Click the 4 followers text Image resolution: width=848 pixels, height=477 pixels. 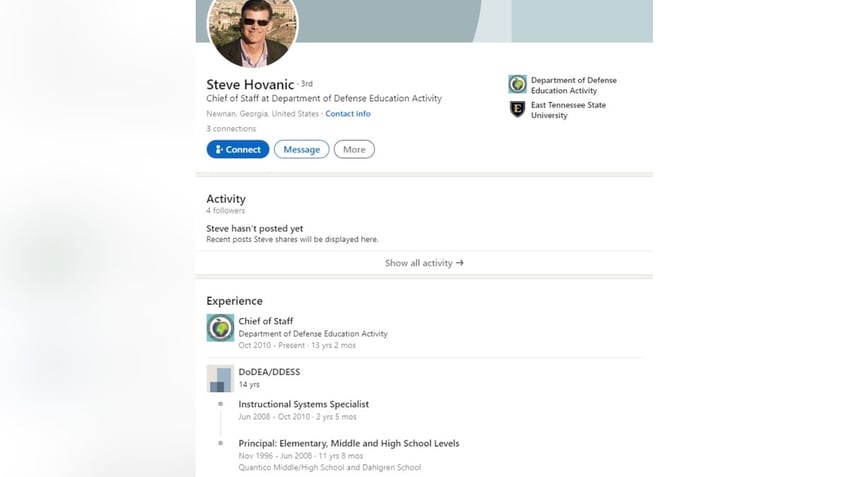tap(226, 210)
